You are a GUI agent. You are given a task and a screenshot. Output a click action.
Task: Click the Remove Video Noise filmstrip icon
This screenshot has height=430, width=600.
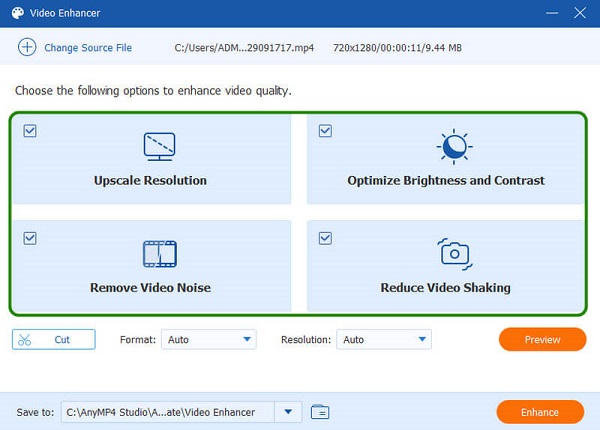tap(160, 254)
